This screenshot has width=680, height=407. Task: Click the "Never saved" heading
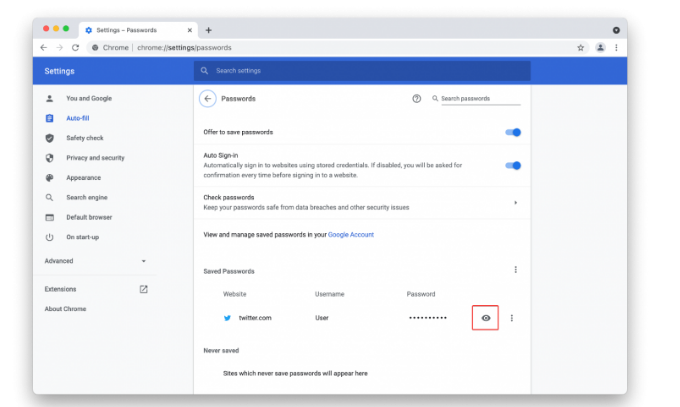pyautogui.click(x=221, y=351)
